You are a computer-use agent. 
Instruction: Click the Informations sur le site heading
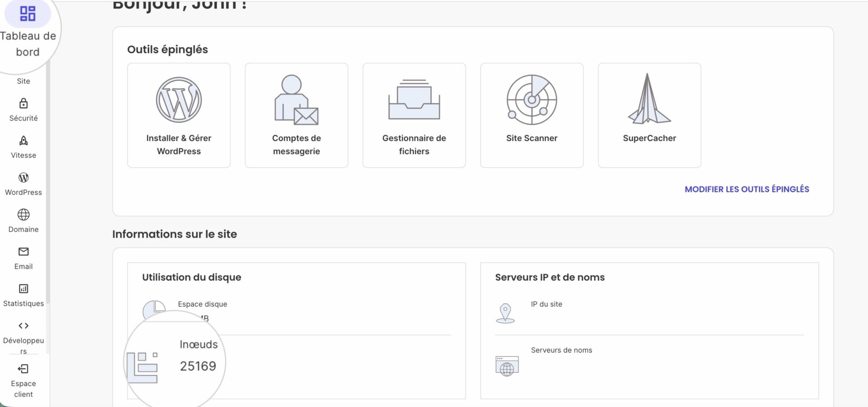(175, 234)
